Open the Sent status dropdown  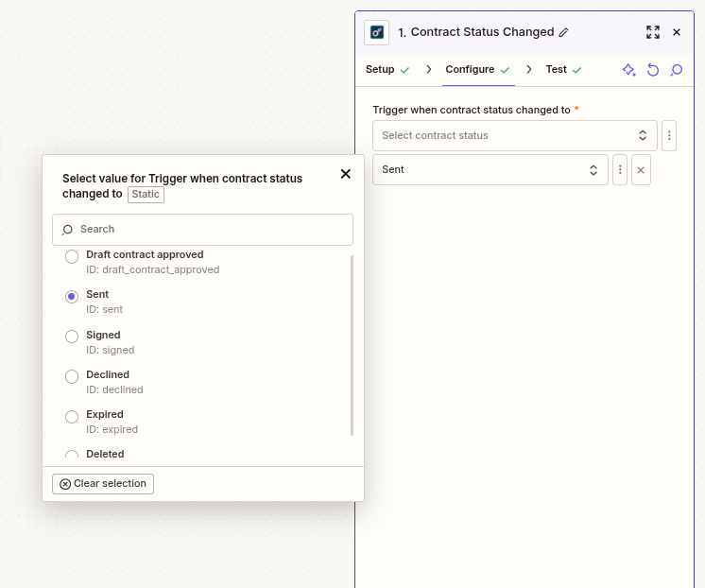tap(490, 169)
